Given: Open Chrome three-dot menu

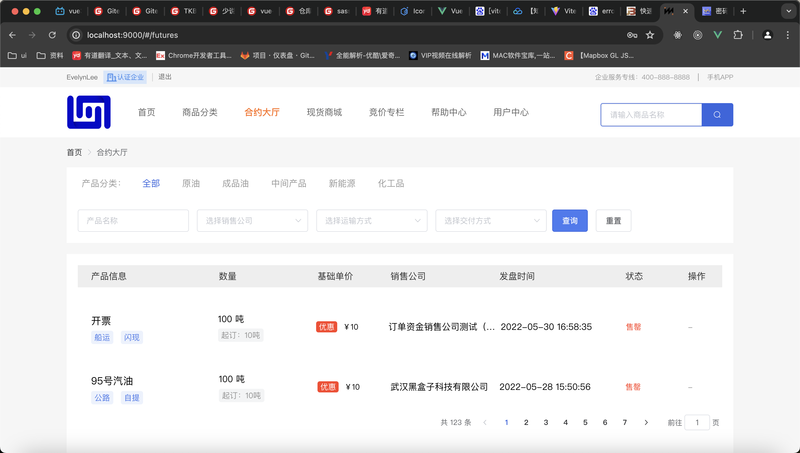Looking at the screenshot, I should pos(786,34).
